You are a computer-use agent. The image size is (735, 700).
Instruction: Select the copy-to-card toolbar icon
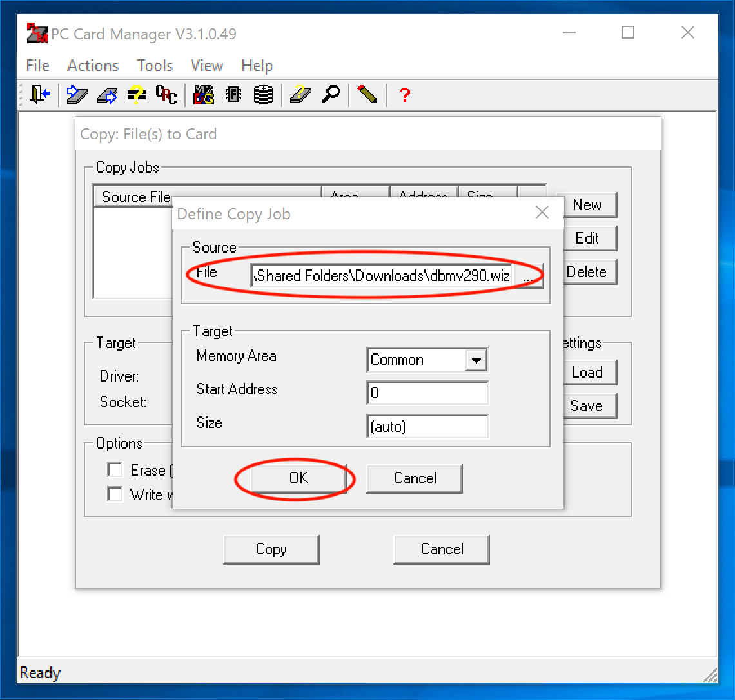[x=77, y=95]
